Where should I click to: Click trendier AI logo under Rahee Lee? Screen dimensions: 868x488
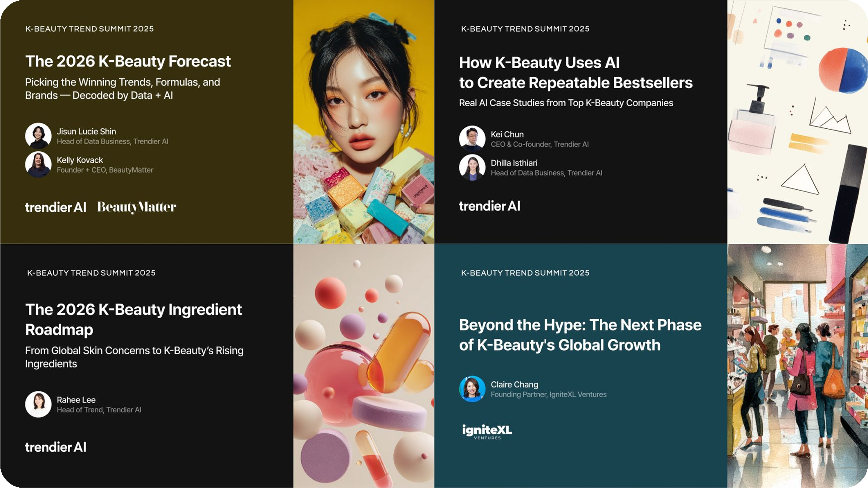click(x=56, y=447)
